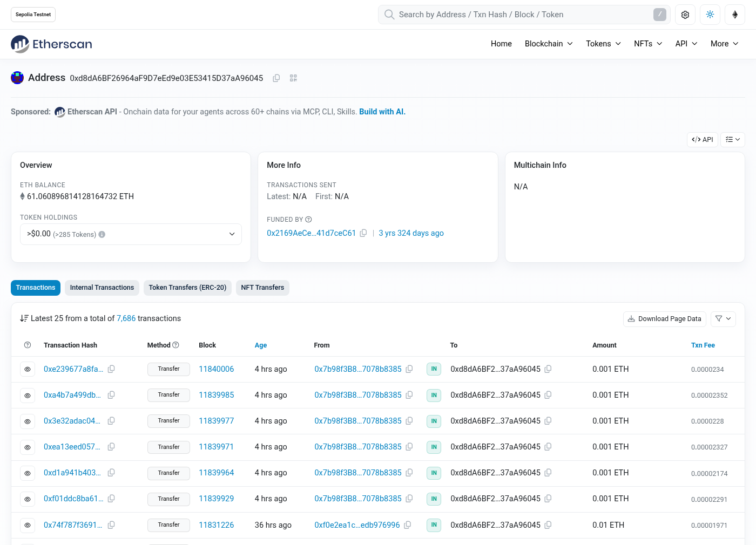Copy From address 0xf0e2ea1c...edb976996

click(x=408, y=525)
